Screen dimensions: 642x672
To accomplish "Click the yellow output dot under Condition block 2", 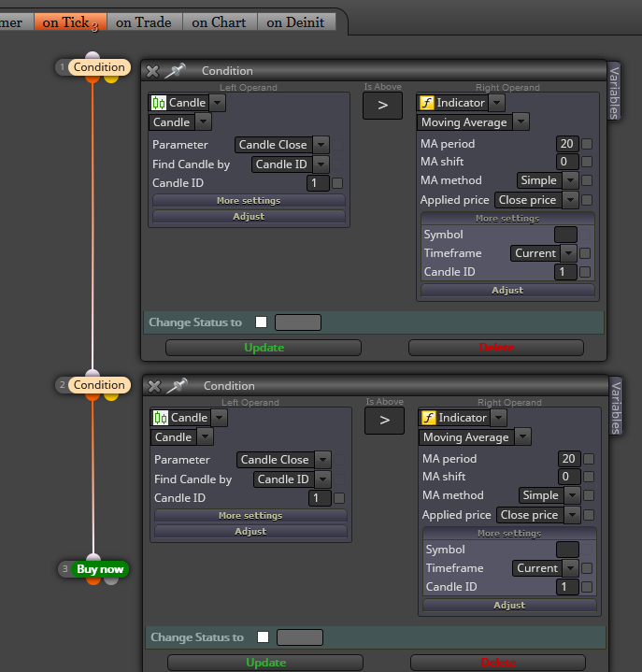I will tap(111, 396).
